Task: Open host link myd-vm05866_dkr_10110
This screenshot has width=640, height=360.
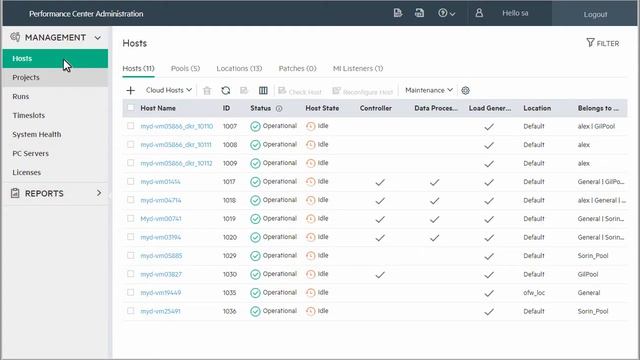Action: click(177, 127)
